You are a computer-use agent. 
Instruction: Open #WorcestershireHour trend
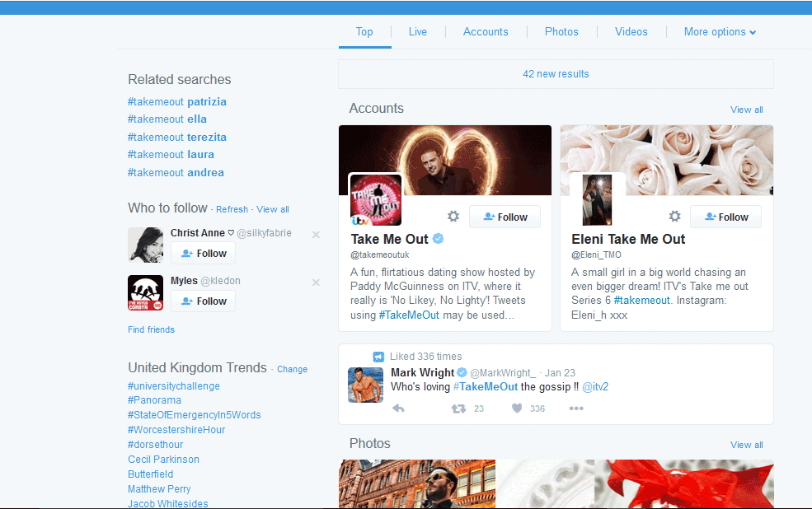[176, 429]
